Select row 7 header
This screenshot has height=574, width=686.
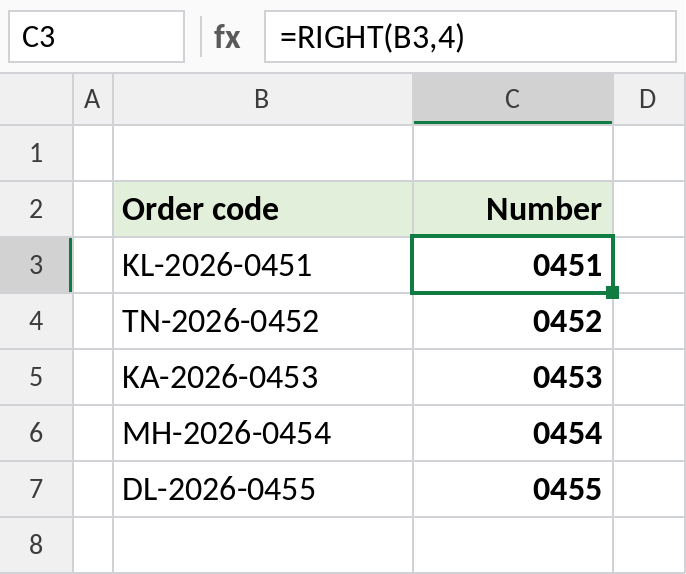36,489
